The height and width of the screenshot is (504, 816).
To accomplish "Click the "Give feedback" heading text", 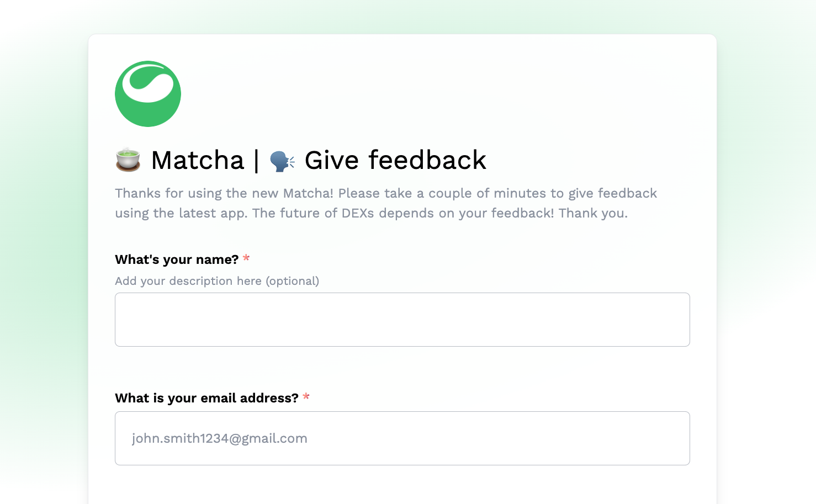I will [395, 161].
